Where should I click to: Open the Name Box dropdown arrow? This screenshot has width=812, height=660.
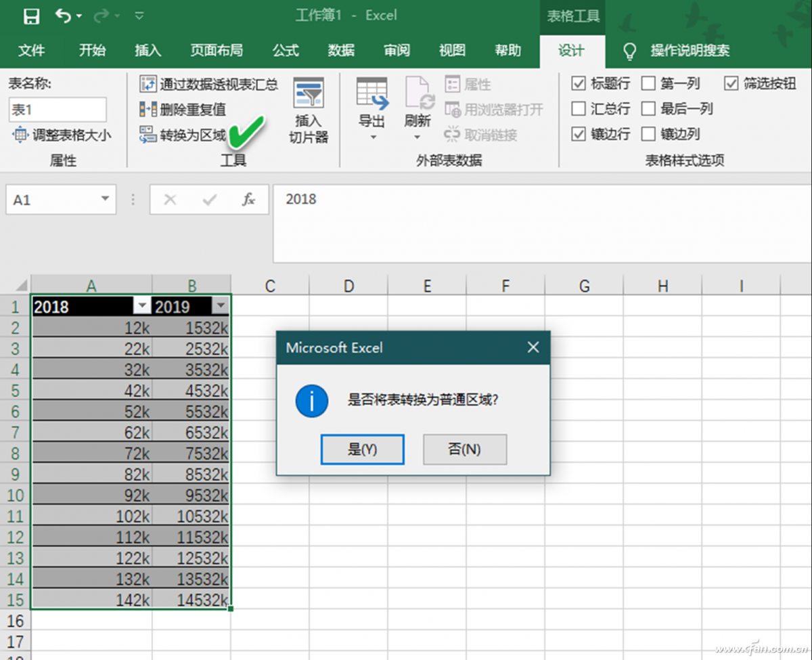point(104,200)
